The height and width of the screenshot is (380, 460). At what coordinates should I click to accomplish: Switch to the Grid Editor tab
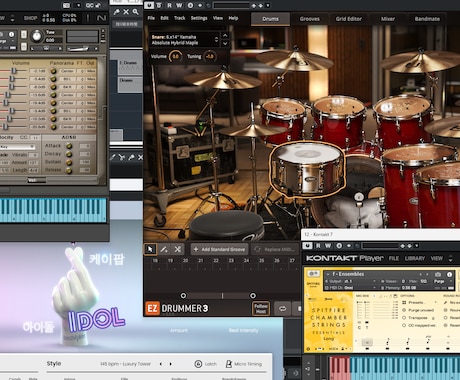coord(349,19)
